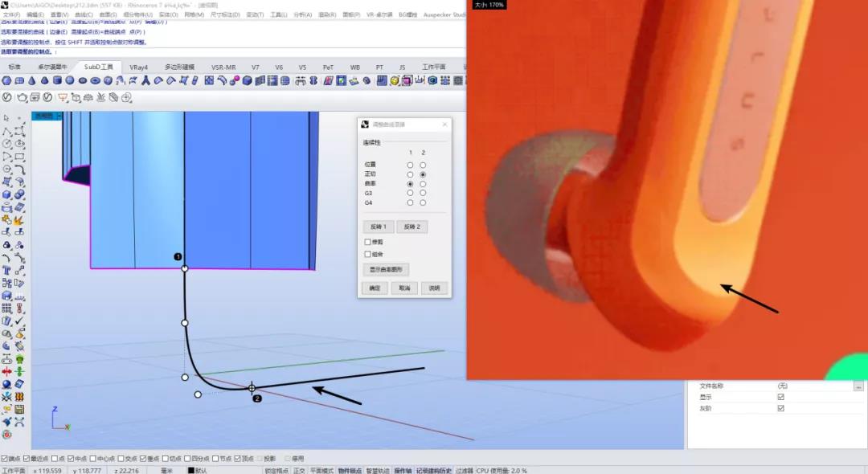Switch to the 标准 toolbar tab
Viewport: 868px width, 474px height.
point(14,67)
